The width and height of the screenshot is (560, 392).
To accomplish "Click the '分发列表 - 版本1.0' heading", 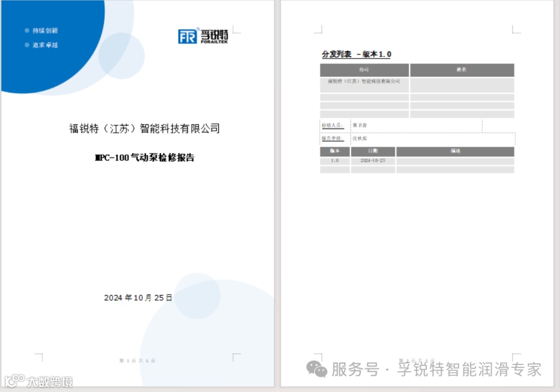I will 356,54.
